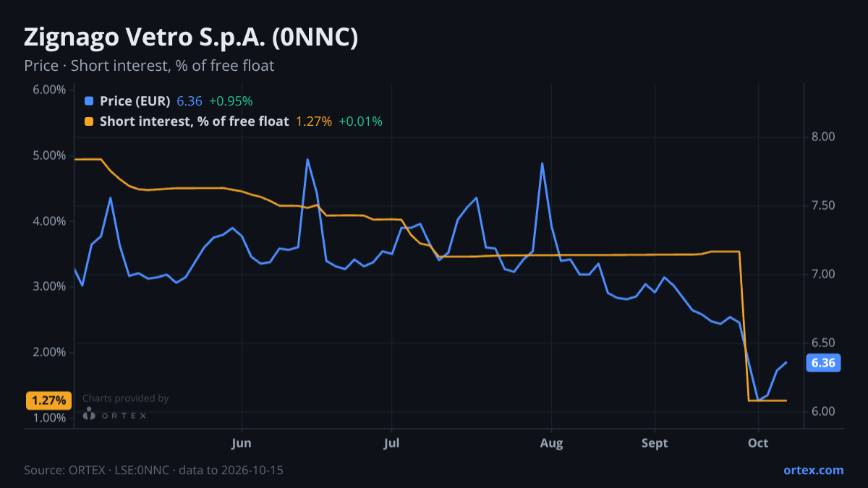Click the 1.27% short interest legend value
This screenshot has width=868, height=488.
tap(314, 121)
